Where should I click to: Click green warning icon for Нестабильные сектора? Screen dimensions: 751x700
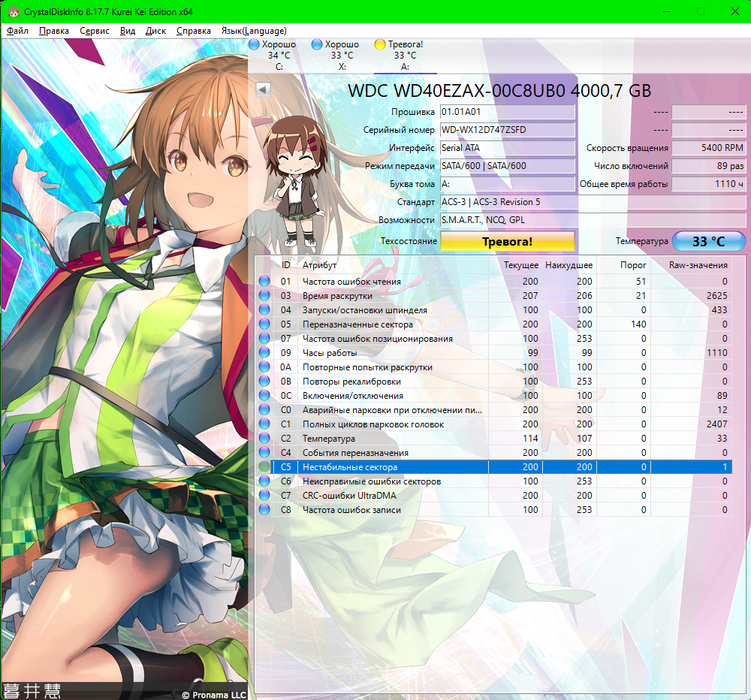click(264, 466)
